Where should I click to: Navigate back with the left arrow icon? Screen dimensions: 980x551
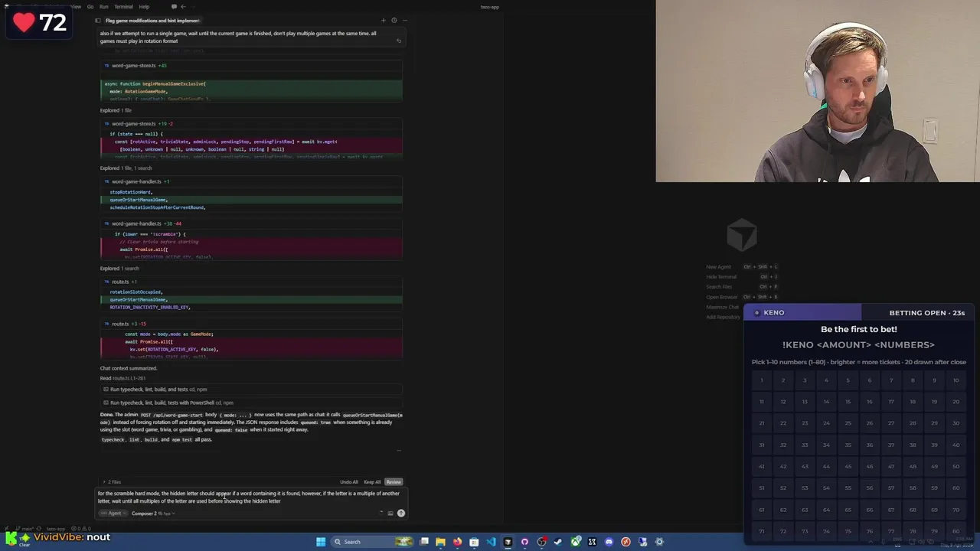click(x=183, y=7)
